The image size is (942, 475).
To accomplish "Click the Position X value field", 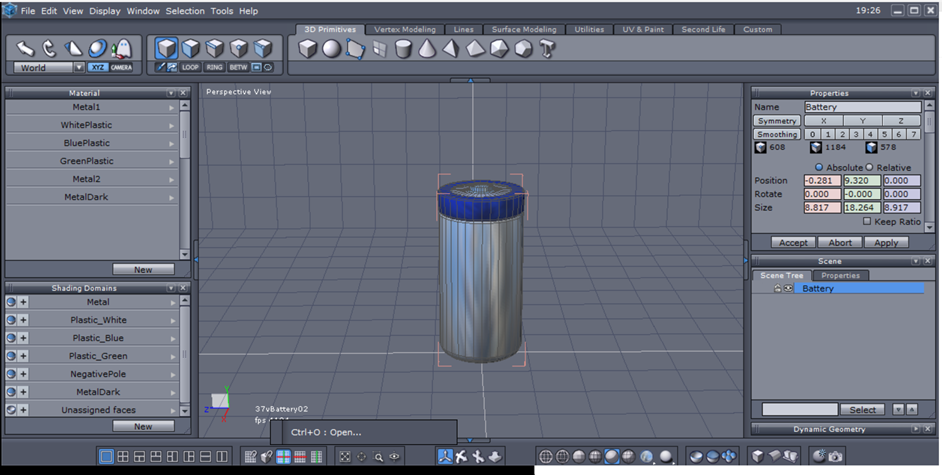I will tap(822, 181).
